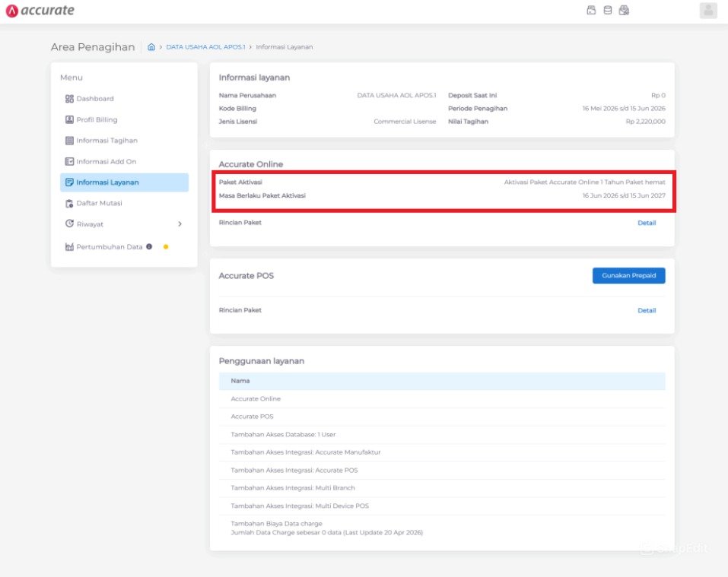Select Tambahan Akses Integrasi: Multi Branch row
The width and height of the screenshot is (728, 577).
click(442, 488)
